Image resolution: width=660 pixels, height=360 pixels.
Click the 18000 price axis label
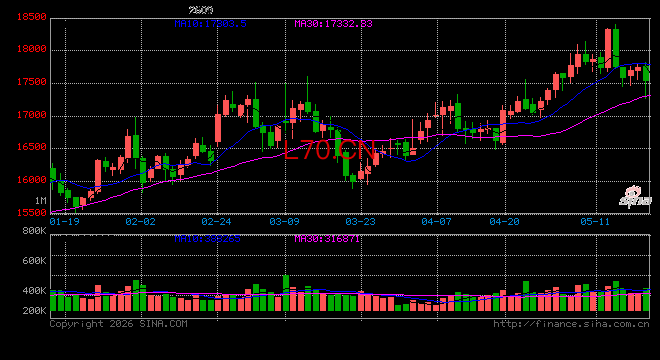[32, 49]
